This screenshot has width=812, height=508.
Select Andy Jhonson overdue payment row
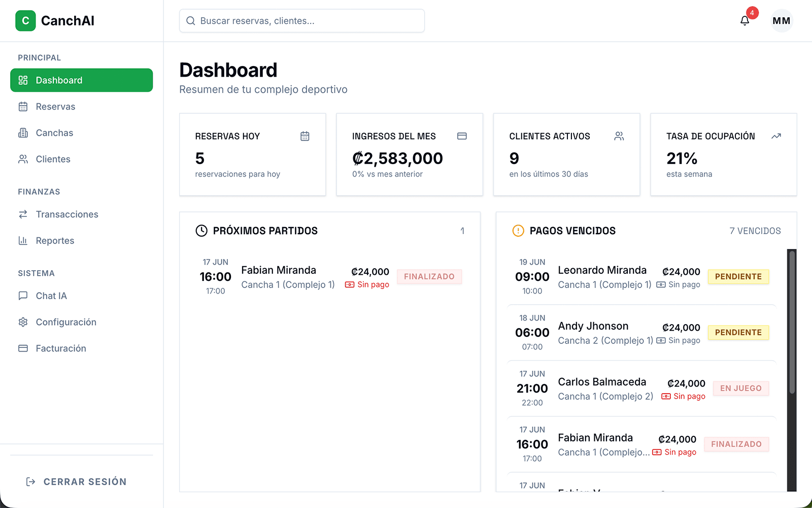coord(642,332)
